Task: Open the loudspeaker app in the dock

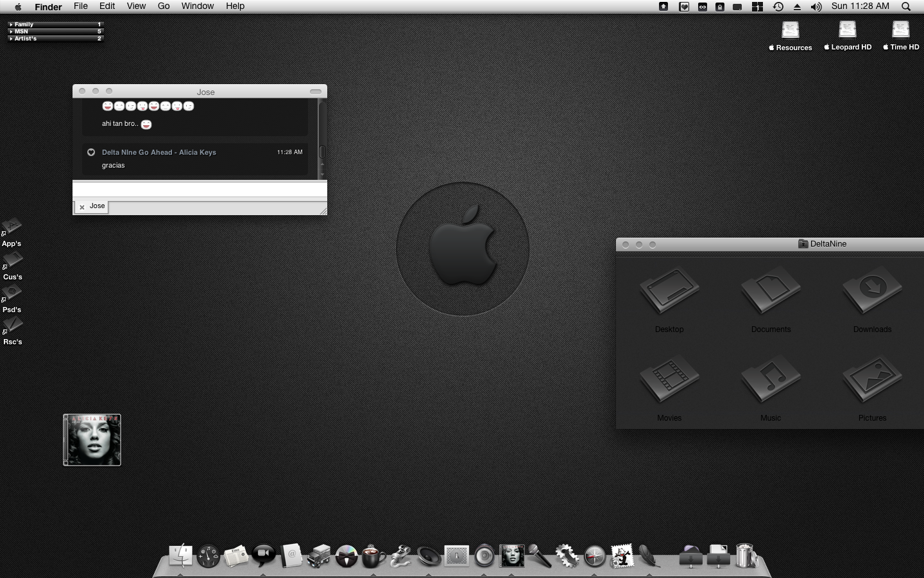Action: 429,556
